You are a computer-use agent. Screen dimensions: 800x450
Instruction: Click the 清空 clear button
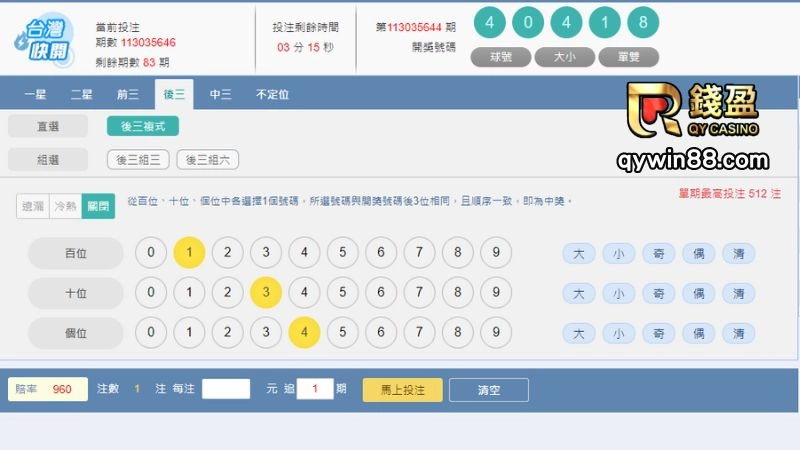(488, 390)
